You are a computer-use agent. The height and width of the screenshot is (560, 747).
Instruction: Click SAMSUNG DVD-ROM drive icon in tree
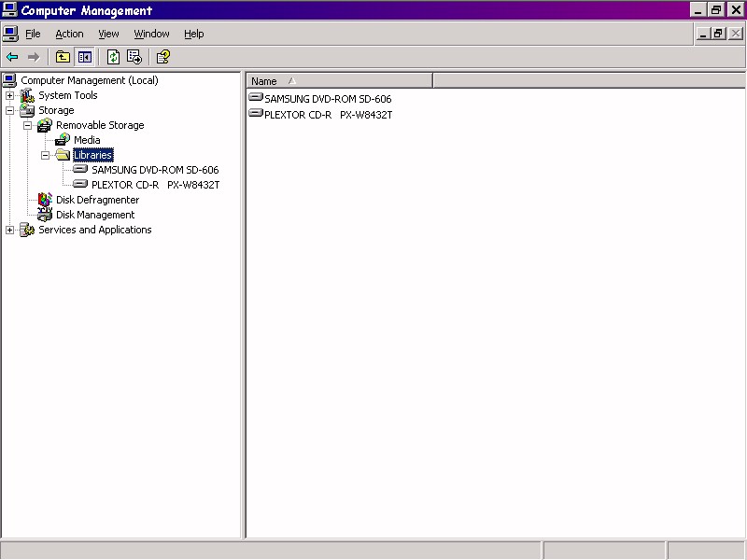[x=80, y=170]
